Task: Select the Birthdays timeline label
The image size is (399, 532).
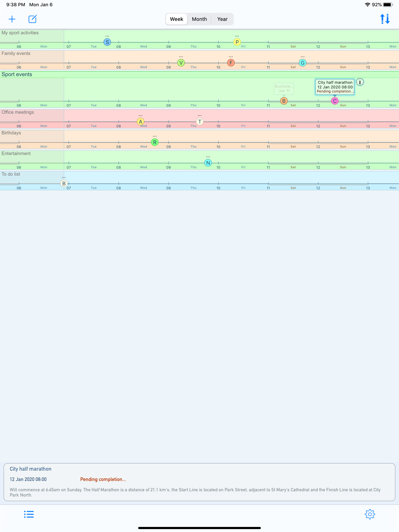Action: [11, 133]
